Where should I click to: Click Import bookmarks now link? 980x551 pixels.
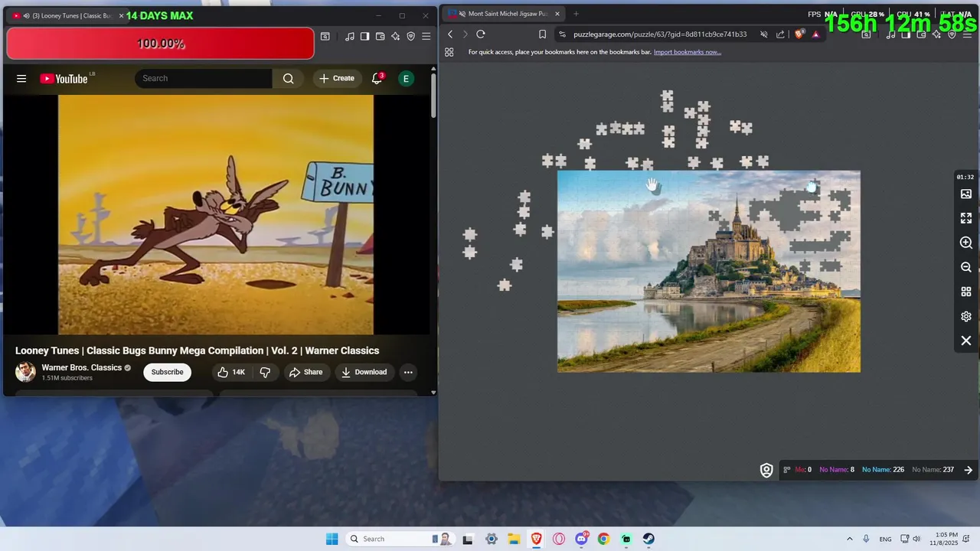pyautogui.click(x=688, y=52)
